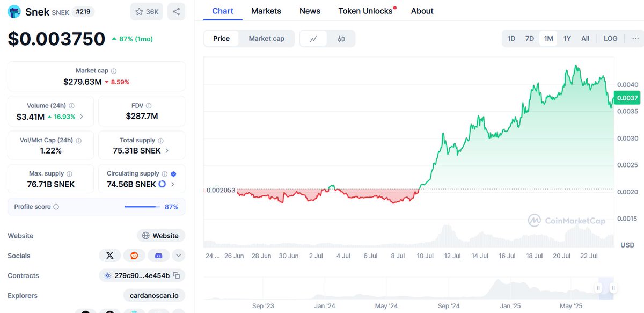Expand Circulating supply details chevron
This screenshot has height=313, width=644.
coord(172,184)
